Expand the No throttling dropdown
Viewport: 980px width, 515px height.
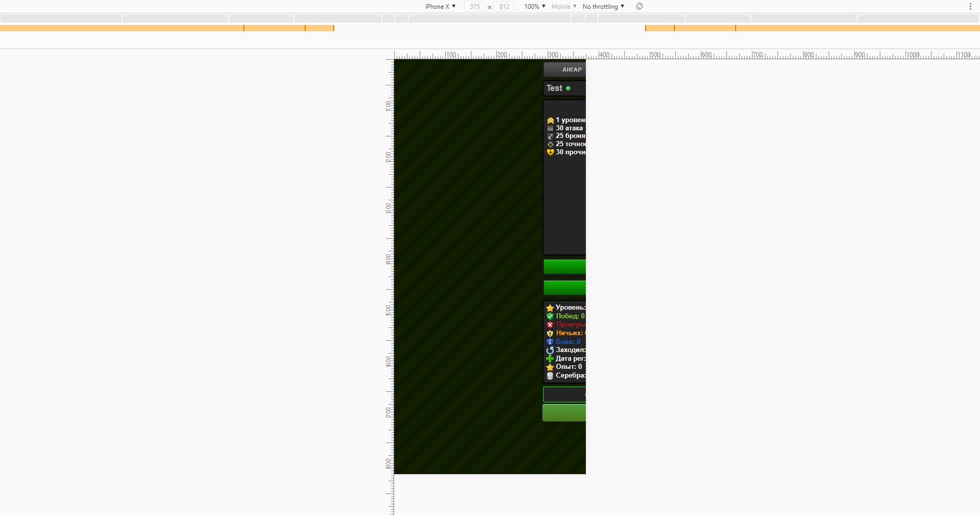603,6
